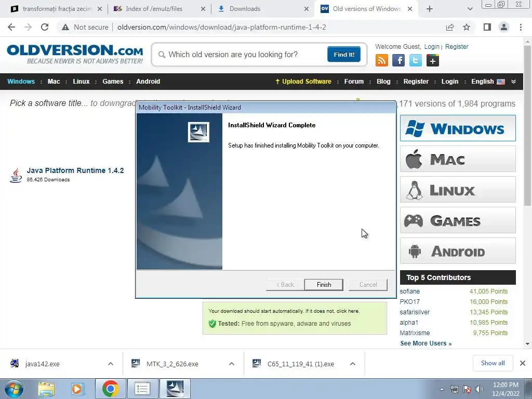Open the Facebook icon link
Viewport: 532px width, 399px height.
point(398,60)
